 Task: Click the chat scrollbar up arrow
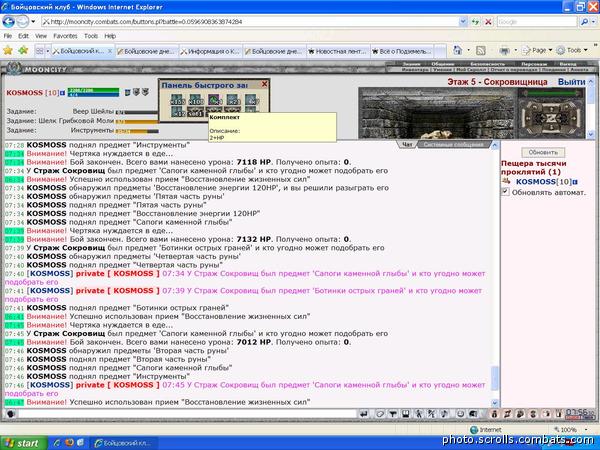click(x=494, y=145)
